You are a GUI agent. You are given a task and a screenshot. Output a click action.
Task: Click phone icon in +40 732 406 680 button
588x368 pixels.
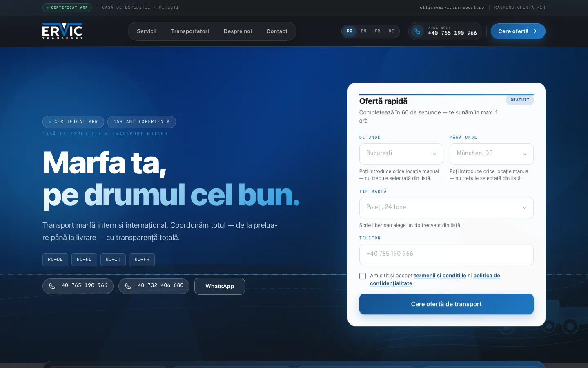pos(128,286)
